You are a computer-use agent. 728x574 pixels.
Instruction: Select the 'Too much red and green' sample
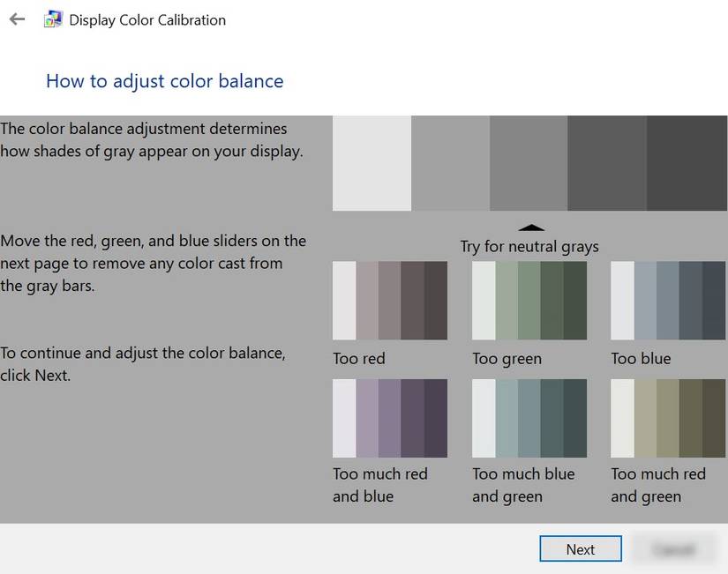point(668,418)
